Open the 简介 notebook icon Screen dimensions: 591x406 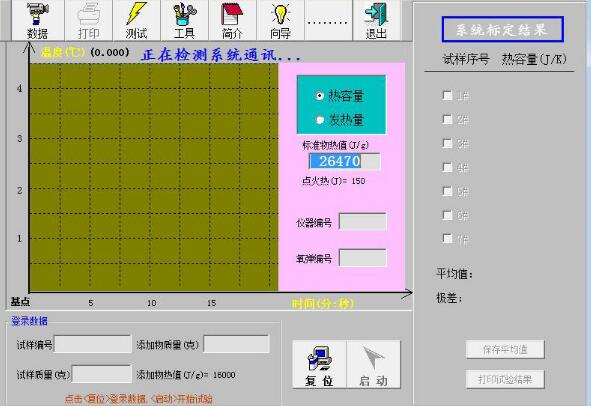point(232,20)
